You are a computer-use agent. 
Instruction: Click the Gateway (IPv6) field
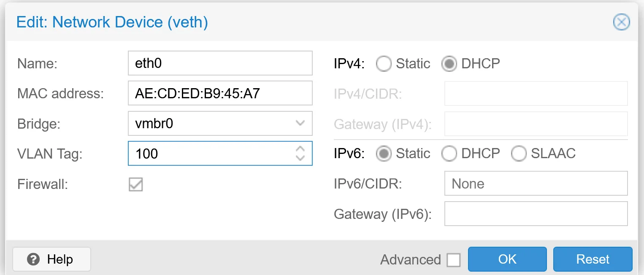tap(535, 214)
